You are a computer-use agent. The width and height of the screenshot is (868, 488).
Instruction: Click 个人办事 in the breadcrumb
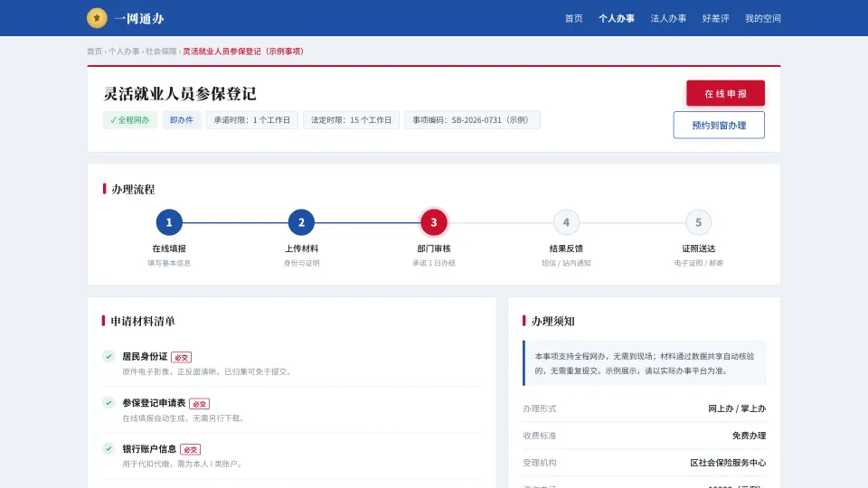(x=124, y=51)
